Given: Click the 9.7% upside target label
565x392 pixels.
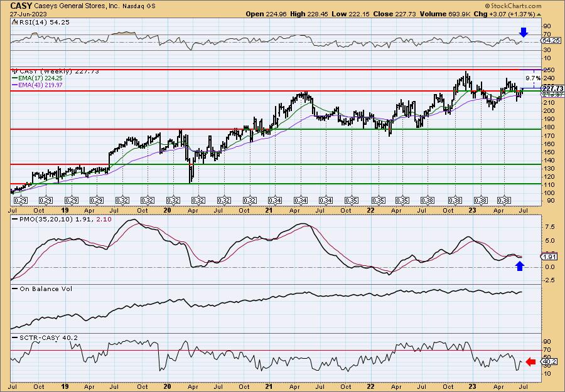Looking at the screenshot, I should (x=533, y=78).
